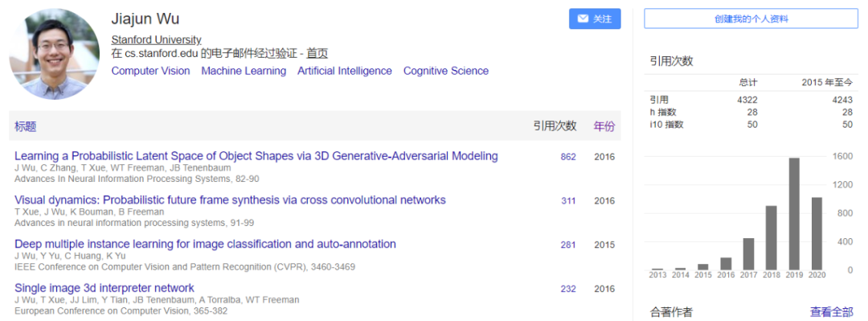This screenshot has height=321, width=868.
Task: Click the 关注 follow button
Action: 595,19
